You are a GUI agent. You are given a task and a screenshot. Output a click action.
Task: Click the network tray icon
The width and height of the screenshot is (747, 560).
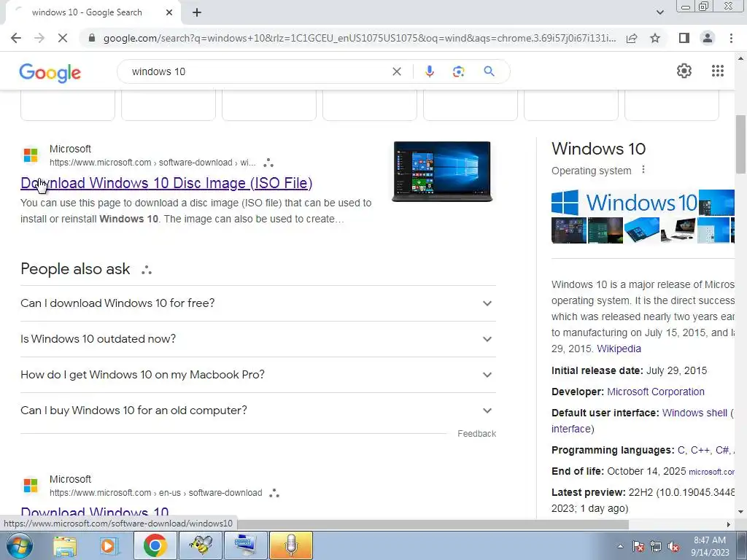656,546
